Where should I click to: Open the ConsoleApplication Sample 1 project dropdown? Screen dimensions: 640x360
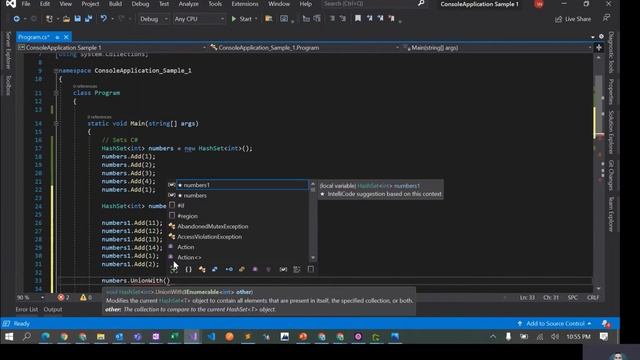(x=112, y=48)
